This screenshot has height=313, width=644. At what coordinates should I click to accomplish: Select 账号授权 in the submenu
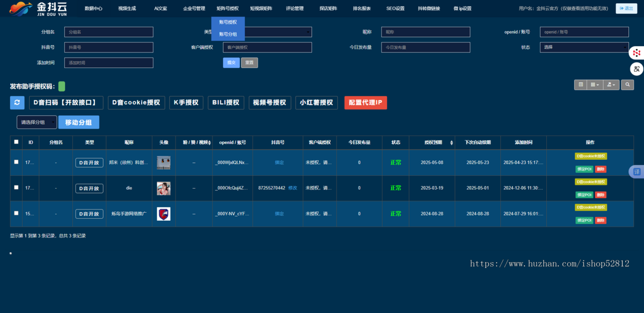[x=228, y=22]
